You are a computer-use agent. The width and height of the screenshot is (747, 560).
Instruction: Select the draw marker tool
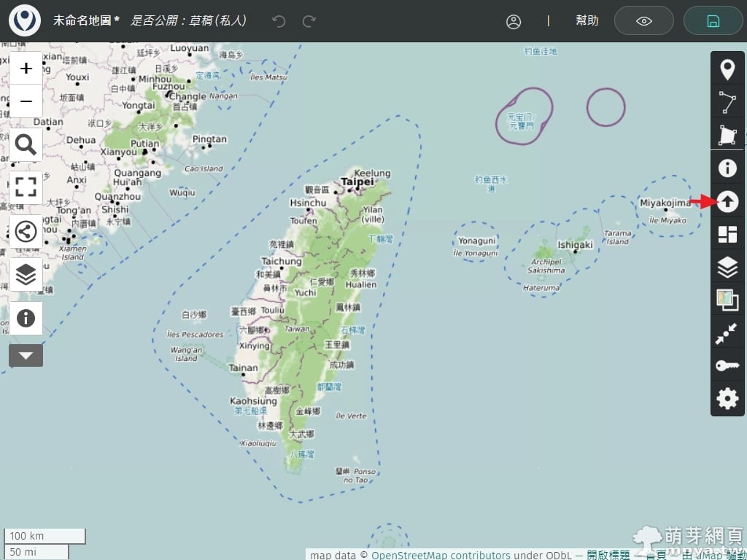tap(727, 70)
